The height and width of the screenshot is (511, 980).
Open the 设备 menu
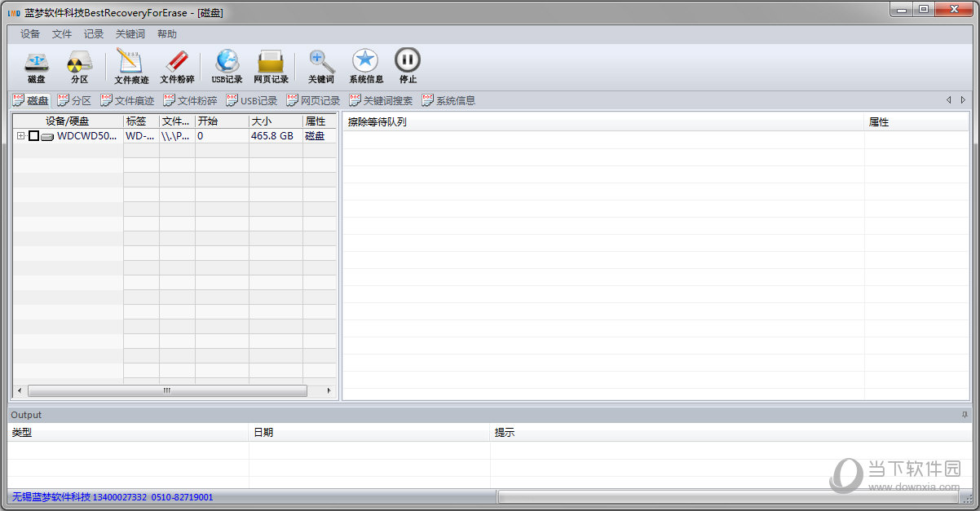tap(30, 34)
